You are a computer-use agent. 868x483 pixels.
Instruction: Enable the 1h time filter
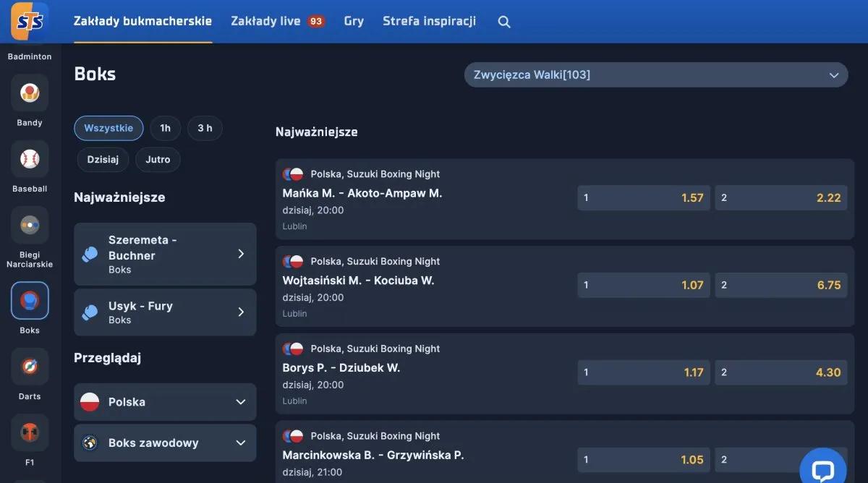pos(165,128)
